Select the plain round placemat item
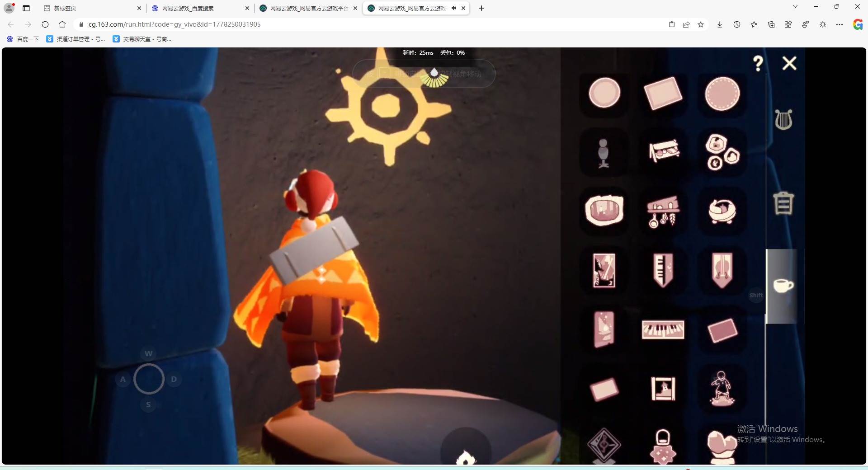 (x=604, y=93)
